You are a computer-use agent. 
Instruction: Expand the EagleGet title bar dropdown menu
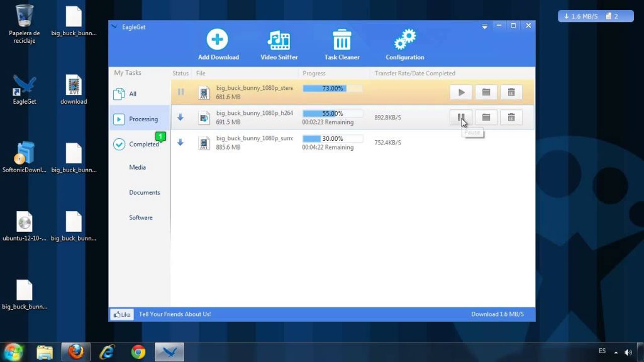[485, 26]
